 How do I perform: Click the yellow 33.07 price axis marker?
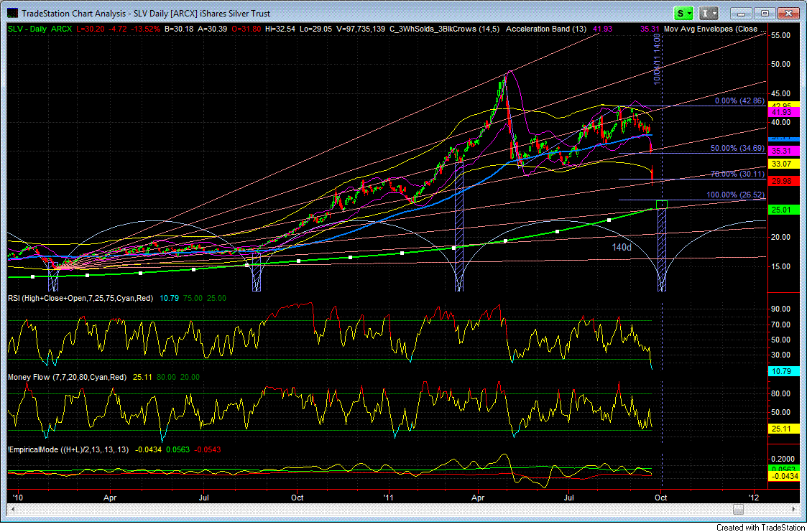click(783, 164)
